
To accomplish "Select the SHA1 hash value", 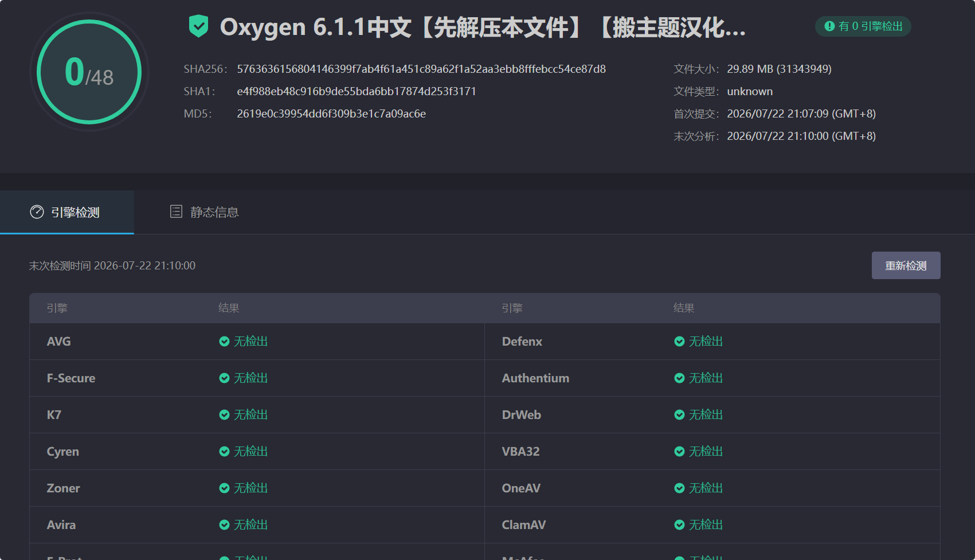I will point(357,91).
